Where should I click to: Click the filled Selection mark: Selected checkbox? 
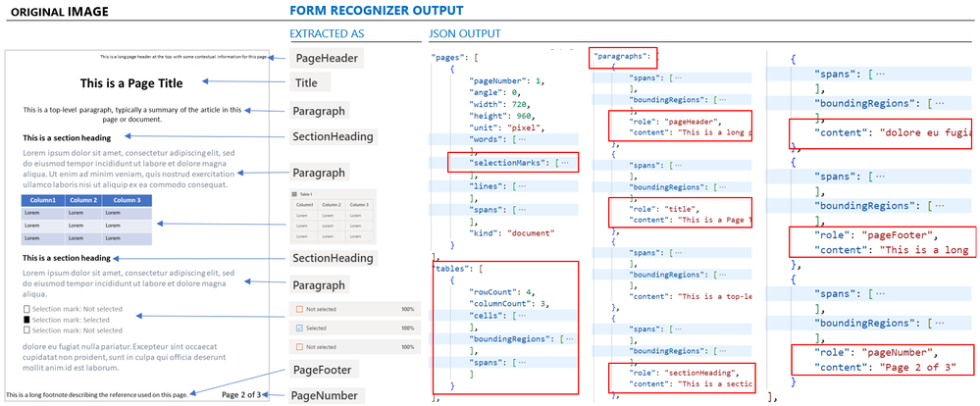(26, 320)
